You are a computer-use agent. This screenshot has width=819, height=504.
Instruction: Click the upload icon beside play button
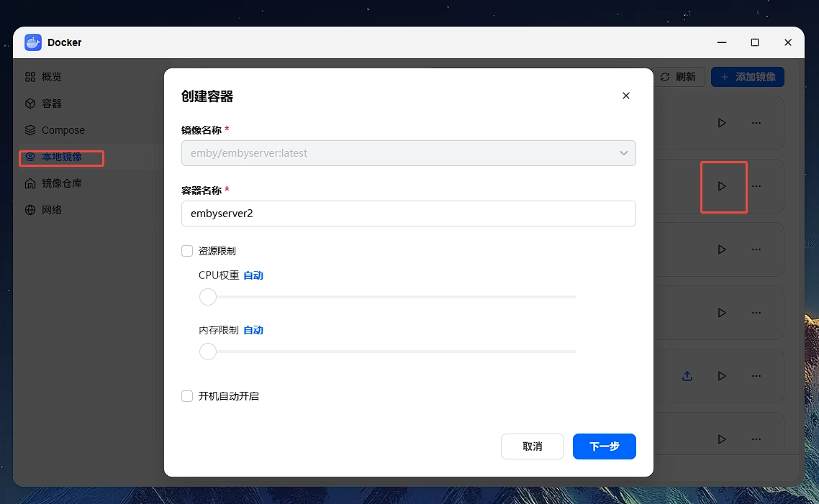687,375
